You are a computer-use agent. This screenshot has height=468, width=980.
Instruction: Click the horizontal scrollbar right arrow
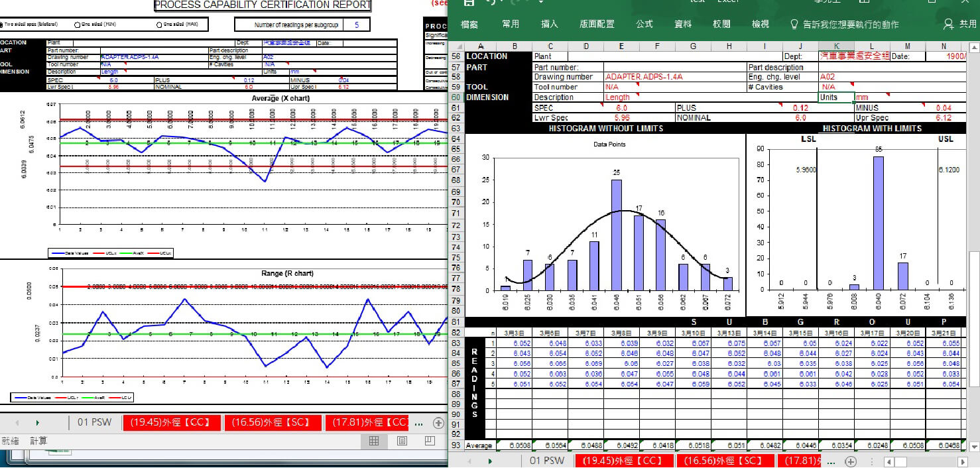(x=963, y=461)
